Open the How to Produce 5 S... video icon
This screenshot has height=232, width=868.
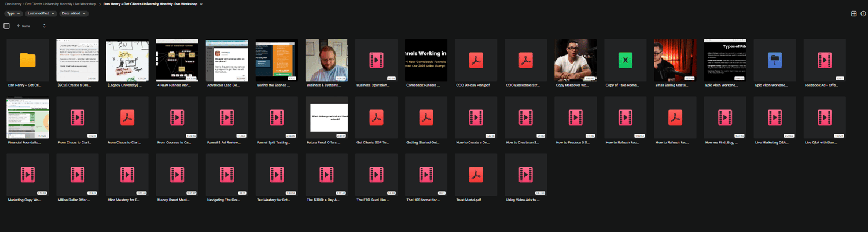coord(575,117)
